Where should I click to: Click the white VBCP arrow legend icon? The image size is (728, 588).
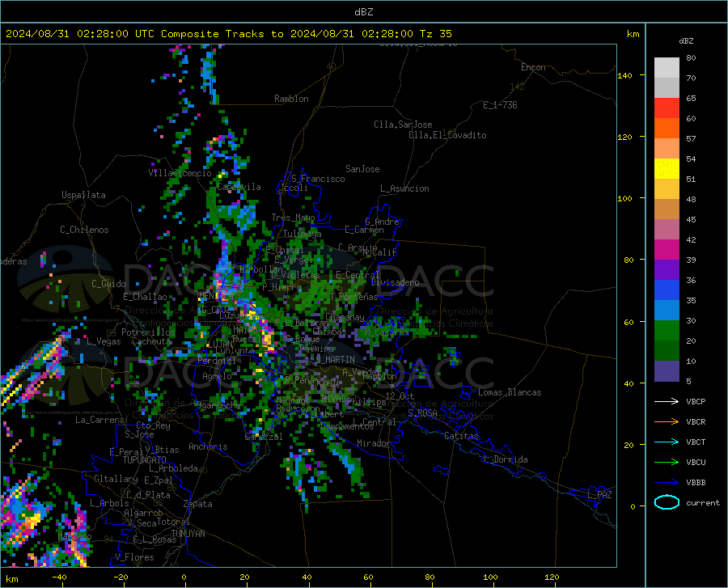[x=667, y=401]
